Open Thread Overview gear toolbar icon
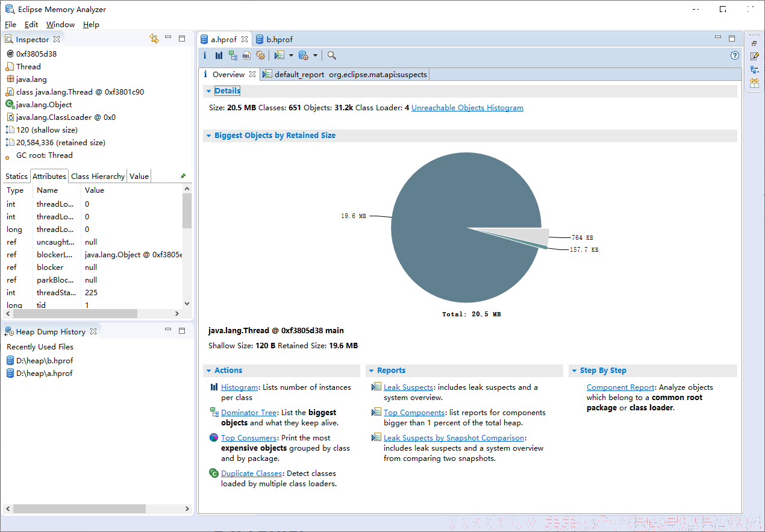The width and height of the screenshot is (765, 532). [x=260, y=55]
